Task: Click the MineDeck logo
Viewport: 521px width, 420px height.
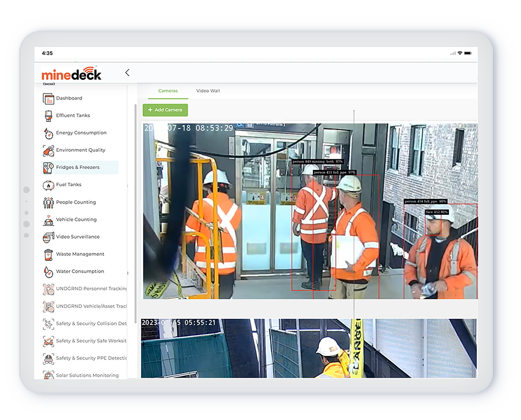Action: (71, 73)
